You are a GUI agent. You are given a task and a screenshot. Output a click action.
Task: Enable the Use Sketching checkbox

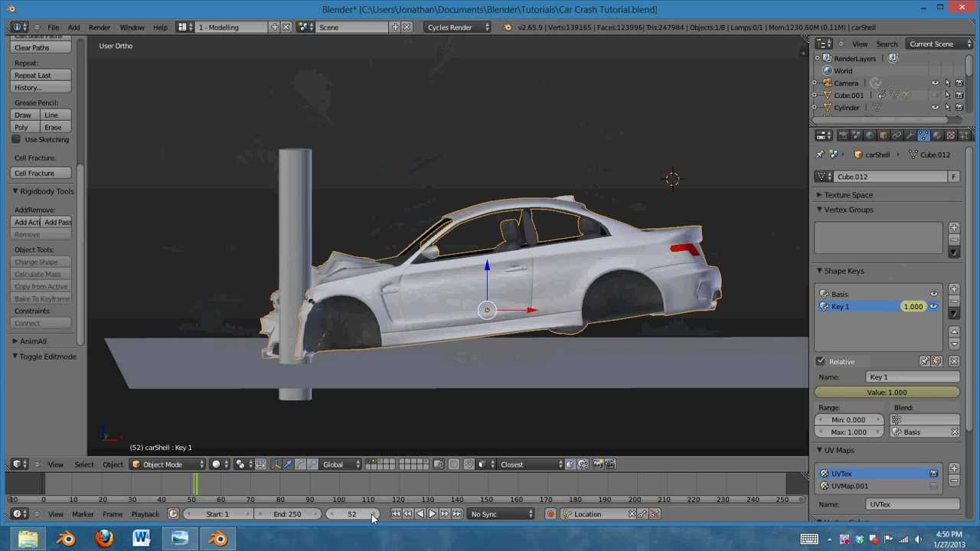tap(16, 139)
